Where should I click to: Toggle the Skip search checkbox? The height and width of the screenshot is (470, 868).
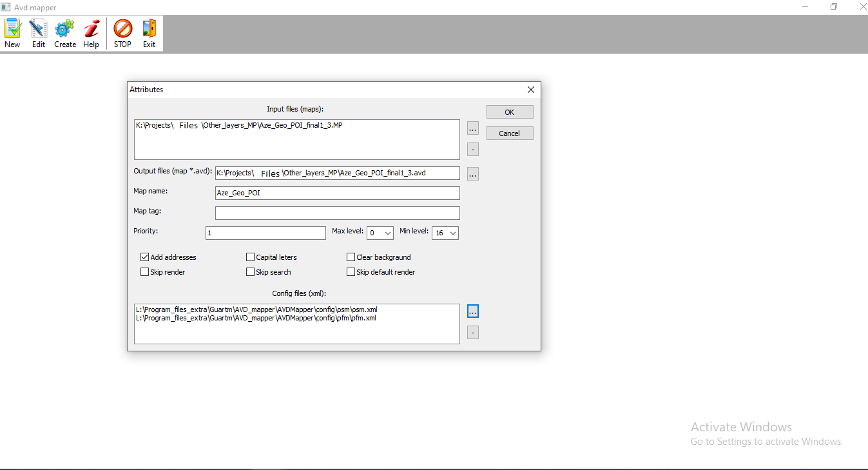click(251, 272)
